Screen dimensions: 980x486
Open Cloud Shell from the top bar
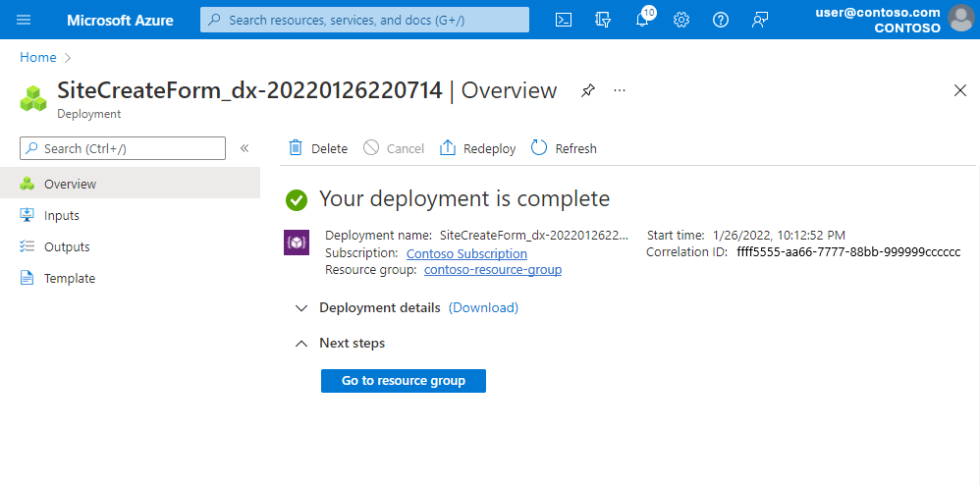(563, 20)
